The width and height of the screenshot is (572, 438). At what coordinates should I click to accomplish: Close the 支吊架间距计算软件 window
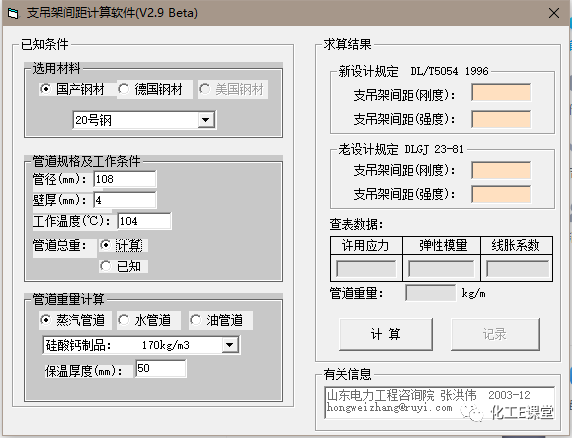[553, 13]
